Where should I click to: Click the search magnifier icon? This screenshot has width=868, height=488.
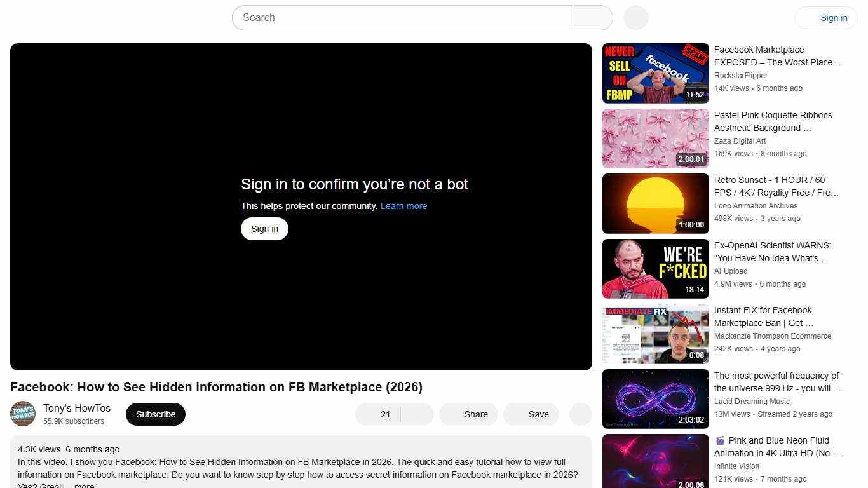[591, 17]
